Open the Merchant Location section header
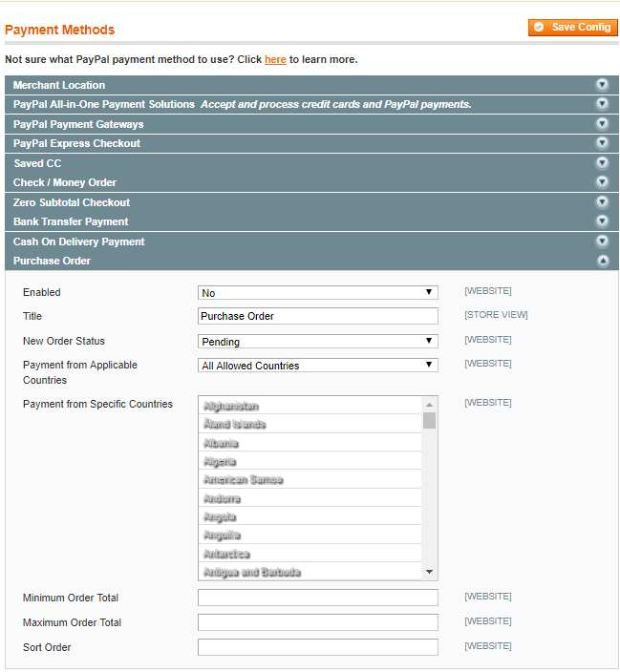Viewport: 620px width, 672px height. tap(311, 85)
